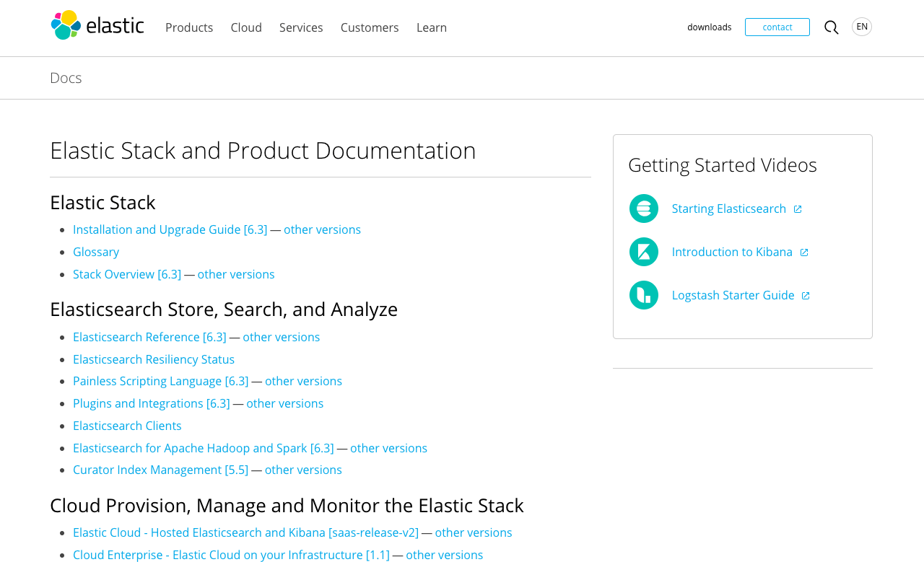View other versions of Curator Index Management

tap(303, 470)
